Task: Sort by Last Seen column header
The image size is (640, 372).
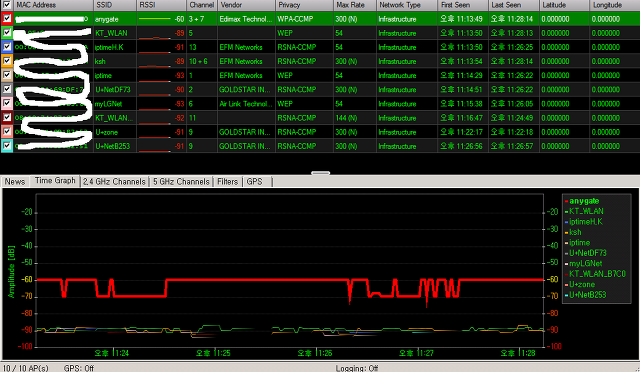Action: tap(514, 5)
